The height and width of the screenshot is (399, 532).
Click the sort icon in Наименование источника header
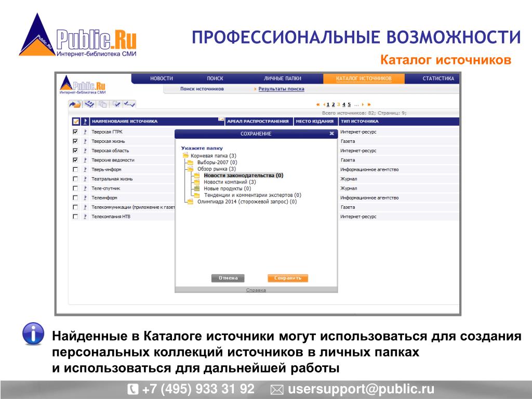pyautogui.click(x=221, y=119)
